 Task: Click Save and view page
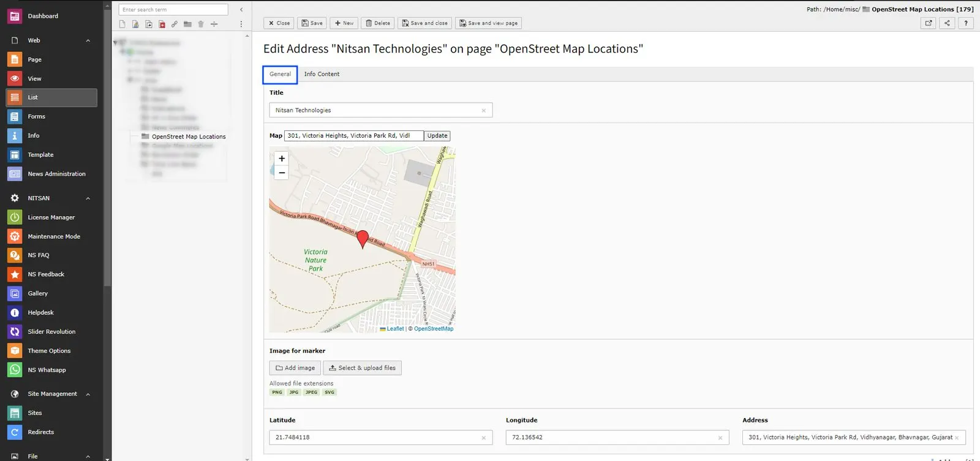(x=489, y=23)
